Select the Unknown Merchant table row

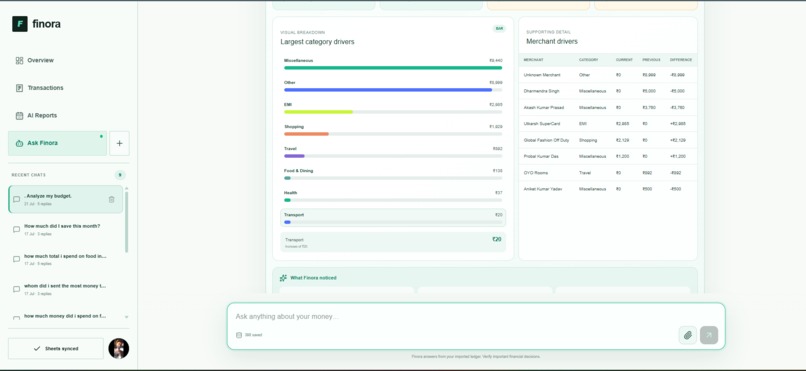pos(608,75)
